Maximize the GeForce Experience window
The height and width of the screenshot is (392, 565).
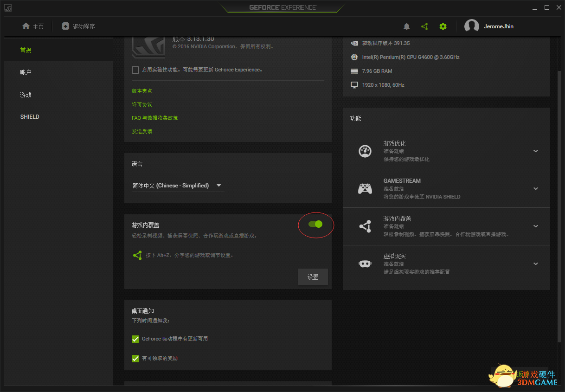[547, 7]
